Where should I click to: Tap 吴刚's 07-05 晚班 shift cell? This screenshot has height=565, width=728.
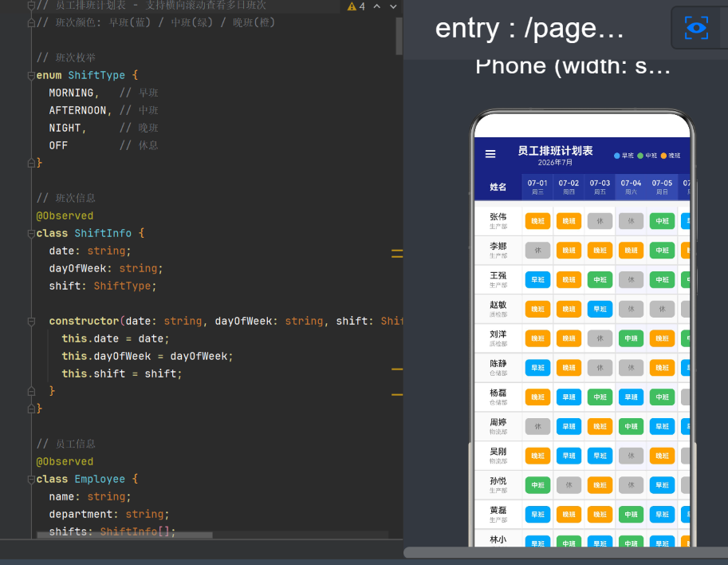tap(662, 456)
